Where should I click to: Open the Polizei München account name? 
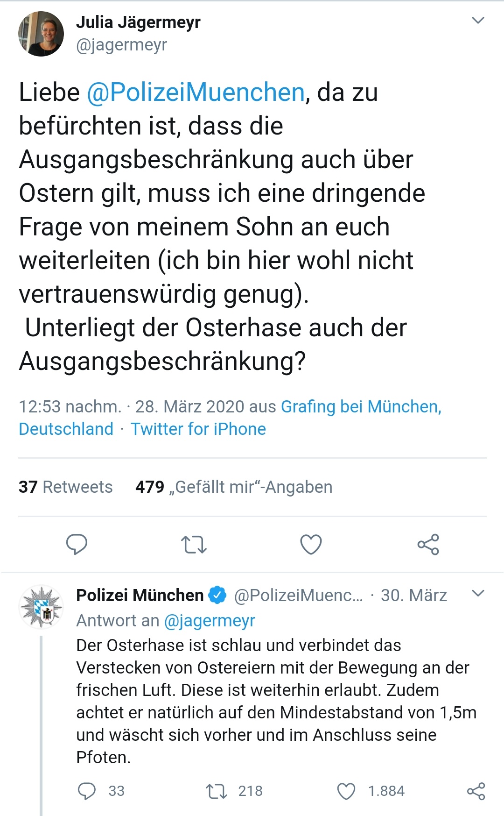(140, 595)
